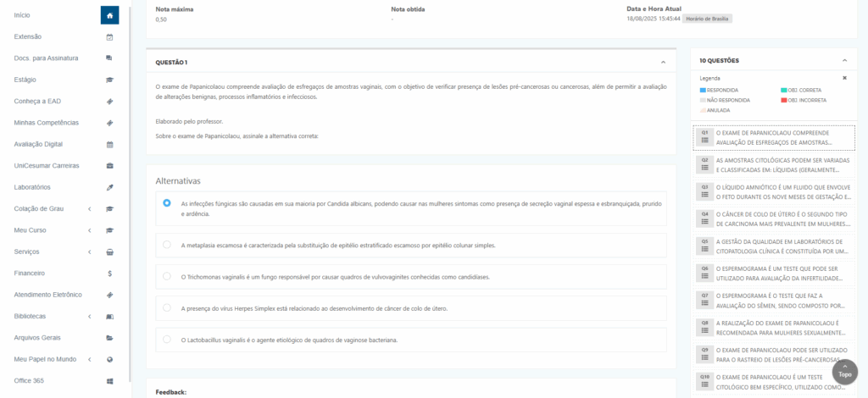Select the metaplasia escamosa alternative
868x398 pixels.
coord(167,245)
